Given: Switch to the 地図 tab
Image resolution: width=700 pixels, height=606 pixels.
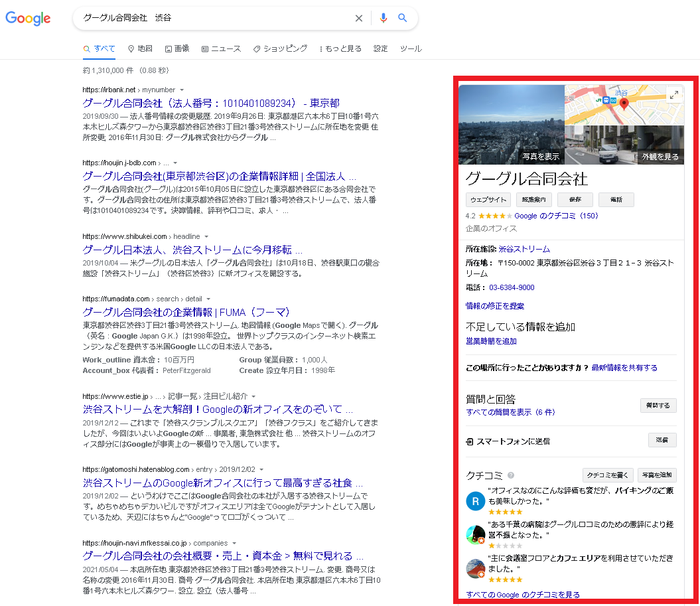Looking at the screenshot, I should 140,48.
